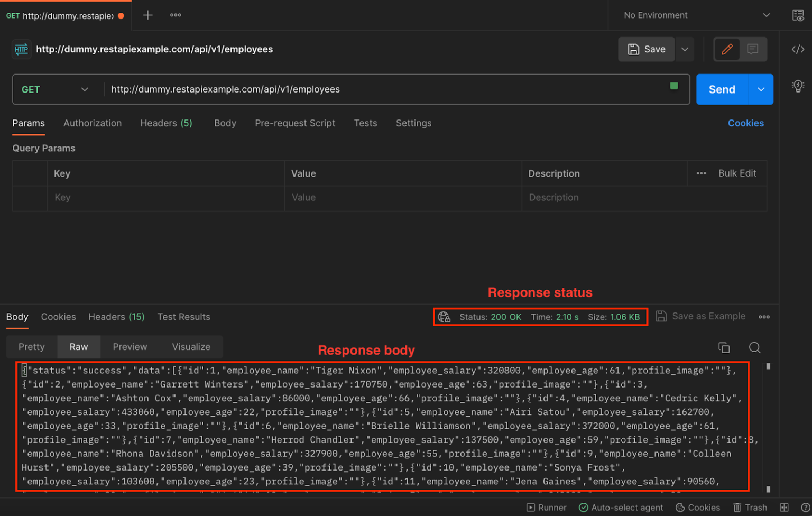This screenshot has height=516, width=812.
Task: Select the Tests tab
Action: point(365,123)
